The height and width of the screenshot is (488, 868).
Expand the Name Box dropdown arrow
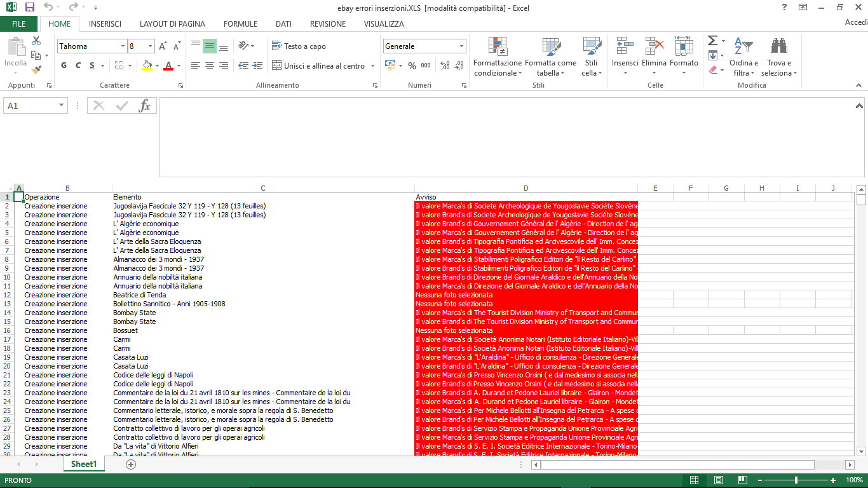[x=62, y=105]
